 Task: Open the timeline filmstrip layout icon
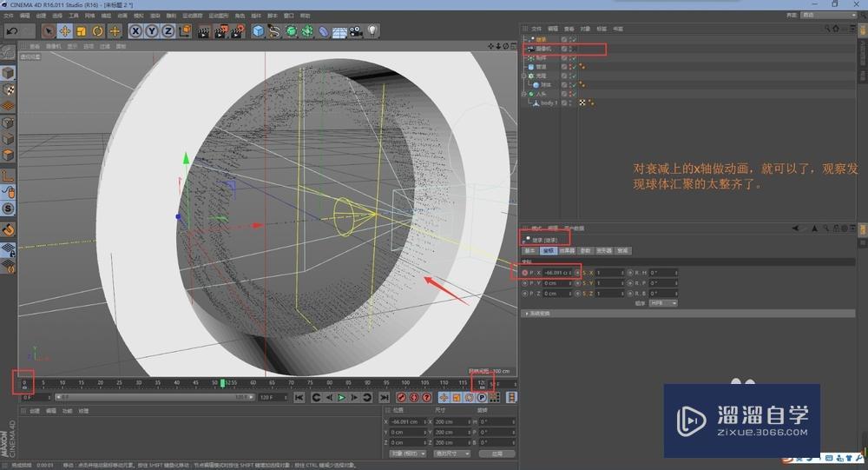512,397
